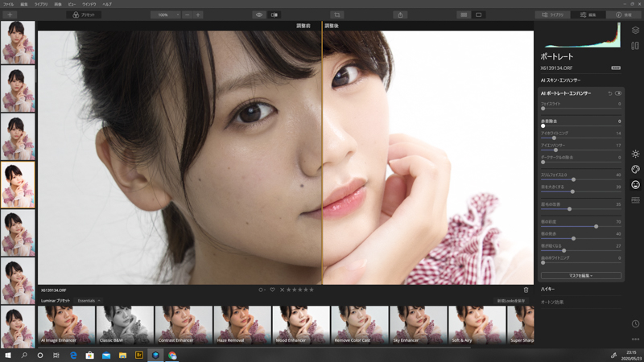Reset AI ポートレート・エンハンサー with undo arrow

[x=610, y=93]
